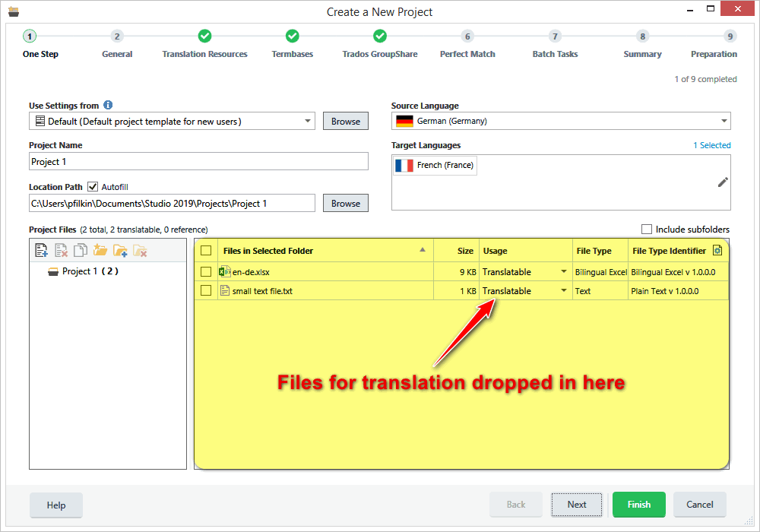The image size is (760, 532).
Task: Click the 1 Selected link
Action: (711, 145)
